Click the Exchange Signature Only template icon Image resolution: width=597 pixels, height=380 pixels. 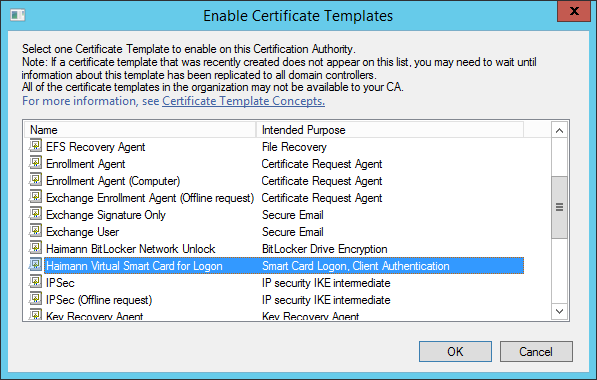pos(35,214)
